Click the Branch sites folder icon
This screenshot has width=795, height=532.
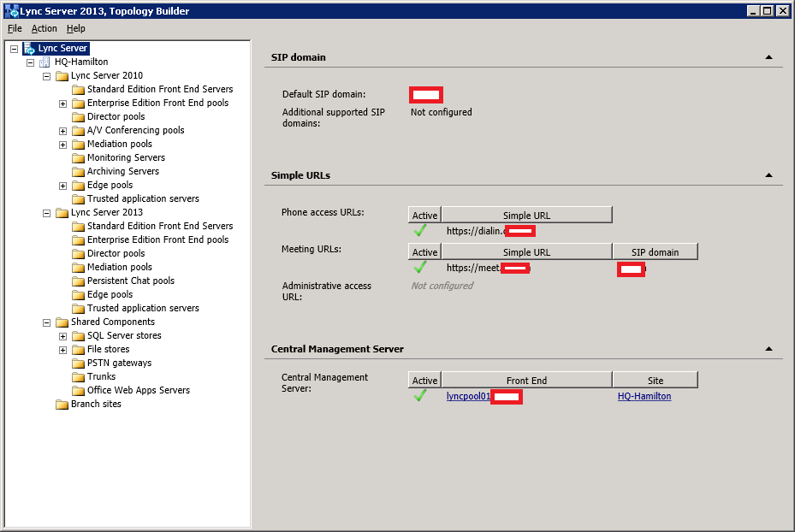62,405
